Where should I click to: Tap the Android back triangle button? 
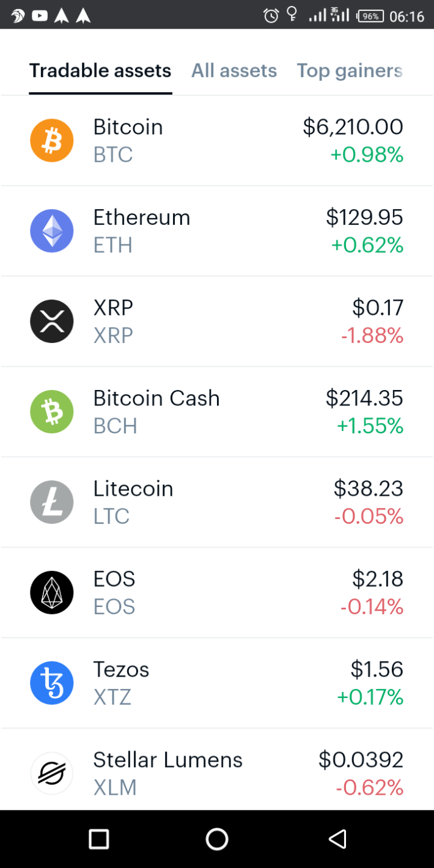tap(337, 839)
